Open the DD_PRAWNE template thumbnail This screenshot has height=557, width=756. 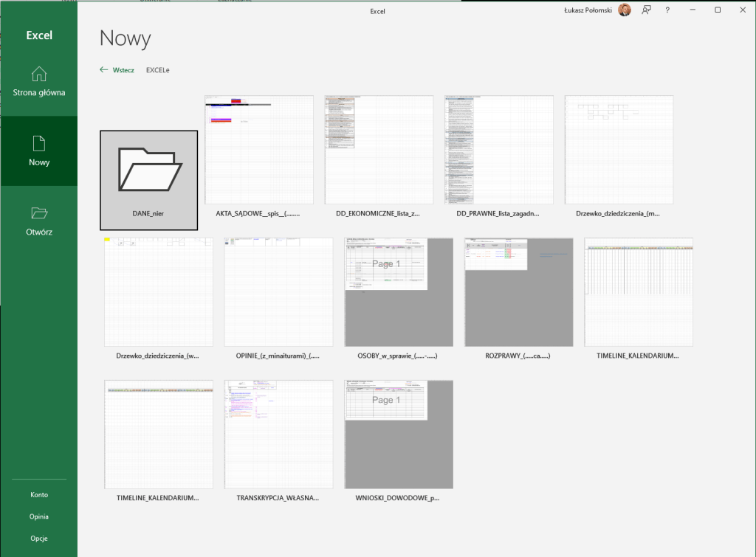[499, 150]
